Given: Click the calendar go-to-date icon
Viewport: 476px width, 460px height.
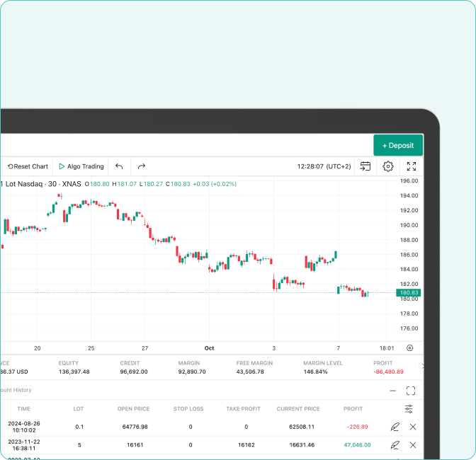Looking at the screenshot, I should (365, 166).
